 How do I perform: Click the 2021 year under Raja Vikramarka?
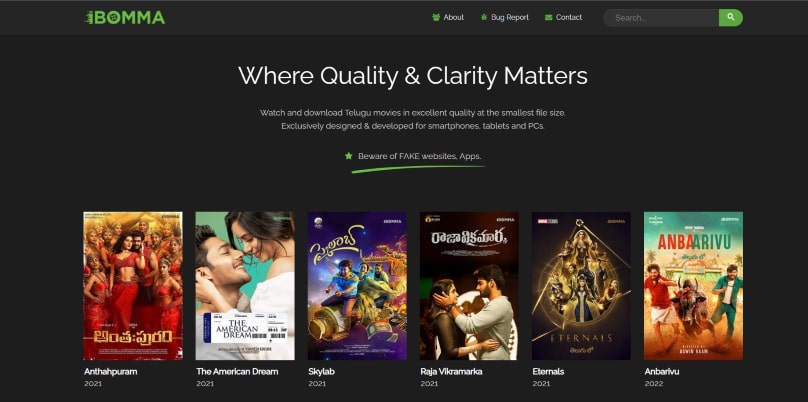pyautogui.click(x=429, y=384)
